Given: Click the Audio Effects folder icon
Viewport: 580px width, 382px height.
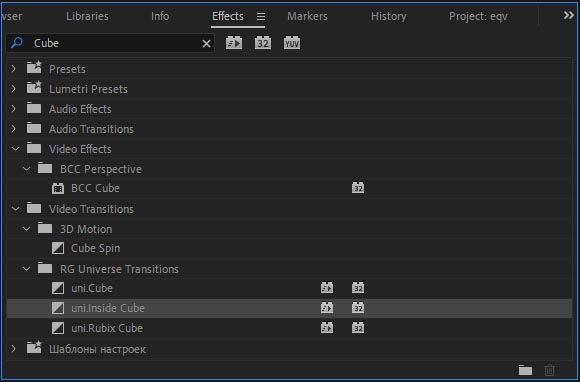Looking at the screenshot, I should [34, 108].
